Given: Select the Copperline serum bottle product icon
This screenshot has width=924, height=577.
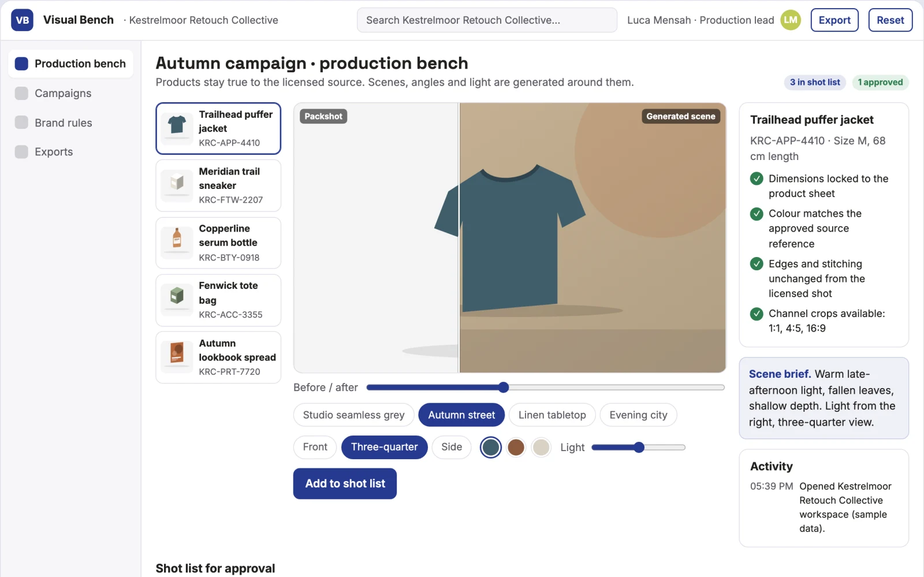Looking at the screenshot, I should click(177, 243).
